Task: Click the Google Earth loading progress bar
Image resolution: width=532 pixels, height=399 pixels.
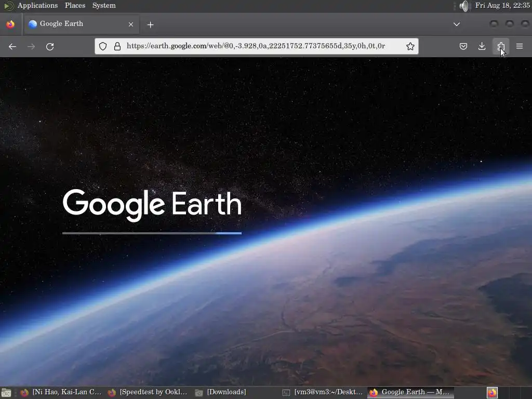Action: [152, 233]
